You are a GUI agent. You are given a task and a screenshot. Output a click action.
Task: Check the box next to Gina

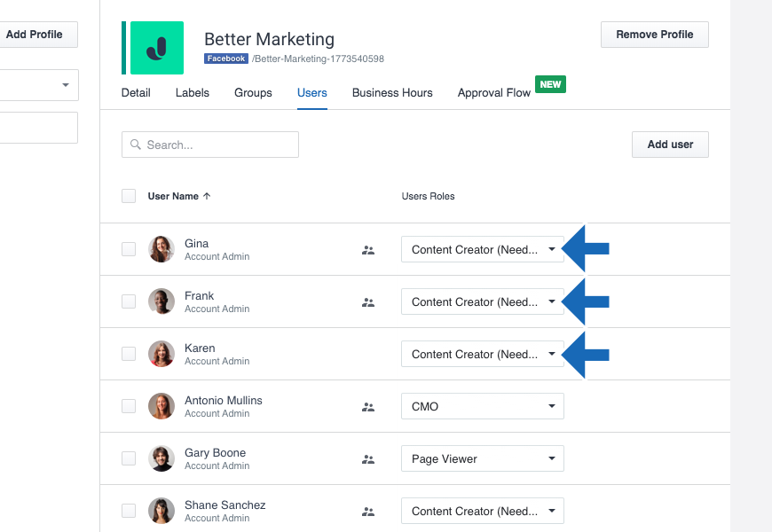(129, 249)
